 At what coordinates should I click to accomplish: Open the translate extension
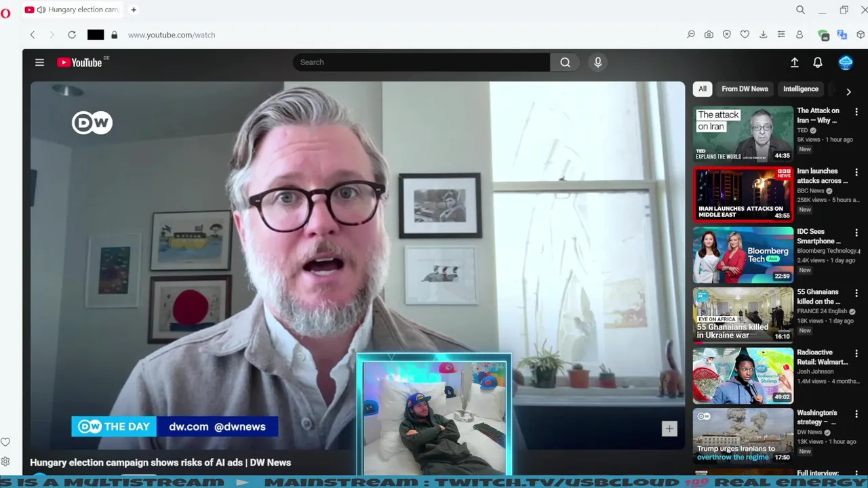(x=842, y=35)
